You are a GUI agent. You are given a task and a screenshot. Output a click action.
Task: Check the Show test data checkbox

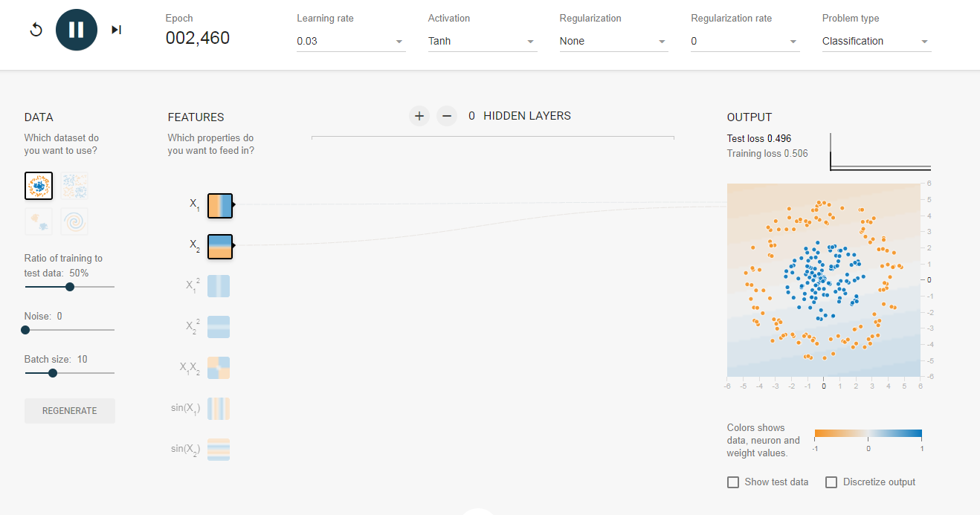[x=733, y=482]
